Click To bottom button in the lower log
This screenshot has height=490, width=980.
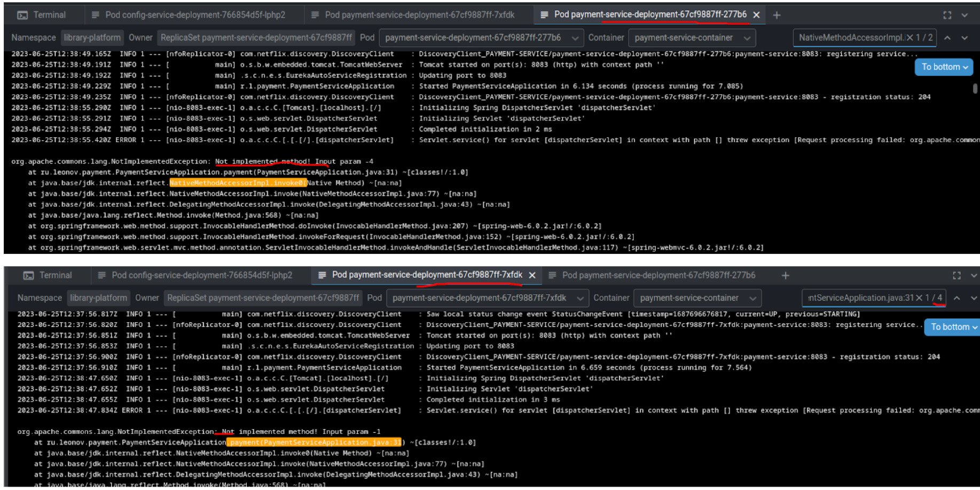952,327
